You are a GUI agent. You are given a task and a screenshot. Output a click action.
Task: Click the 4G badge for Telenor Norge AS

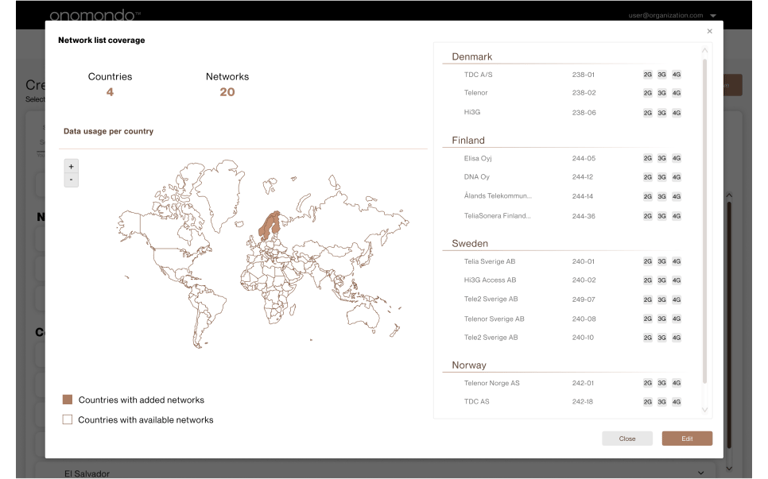tap(676, 383)
